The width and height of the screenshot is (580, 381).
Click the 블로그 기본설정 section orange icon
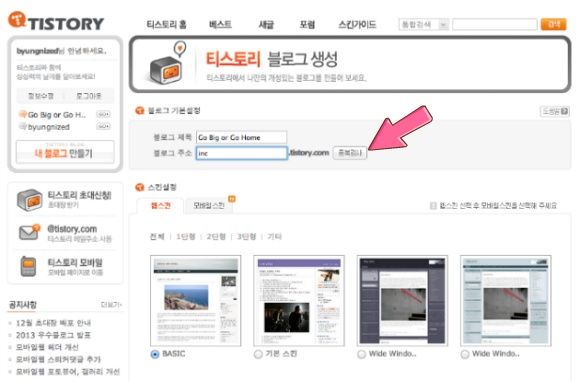(x=139, y=111)
